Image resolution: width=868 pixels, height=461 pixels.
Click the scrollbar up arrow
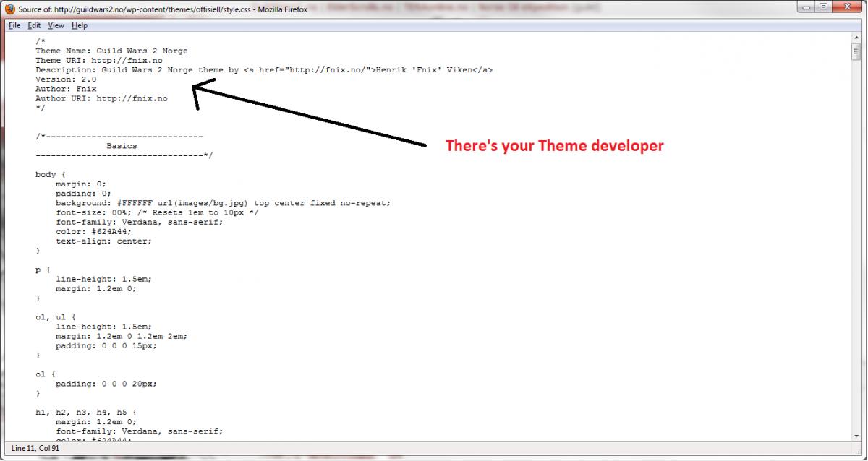click(856, 38)
